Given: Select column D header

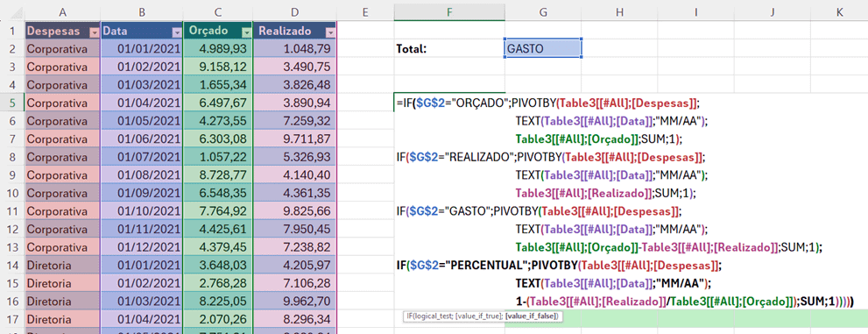Looking at the screenshot, I should point(294,11).
